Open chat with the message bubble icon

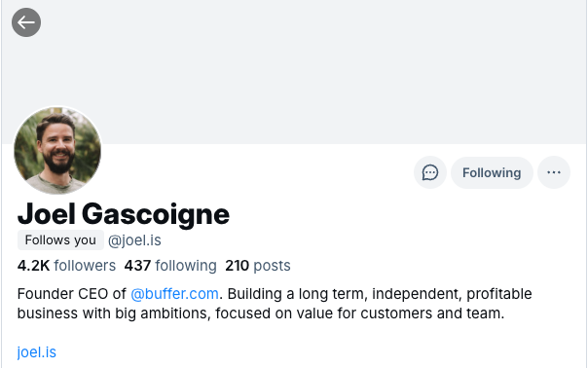pos(430,172)
